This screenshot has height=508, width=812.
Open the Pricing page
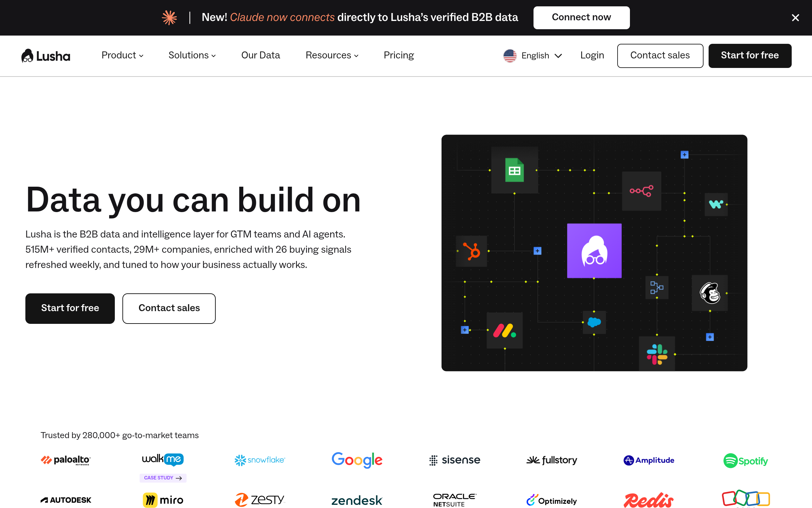coord(399,55)
